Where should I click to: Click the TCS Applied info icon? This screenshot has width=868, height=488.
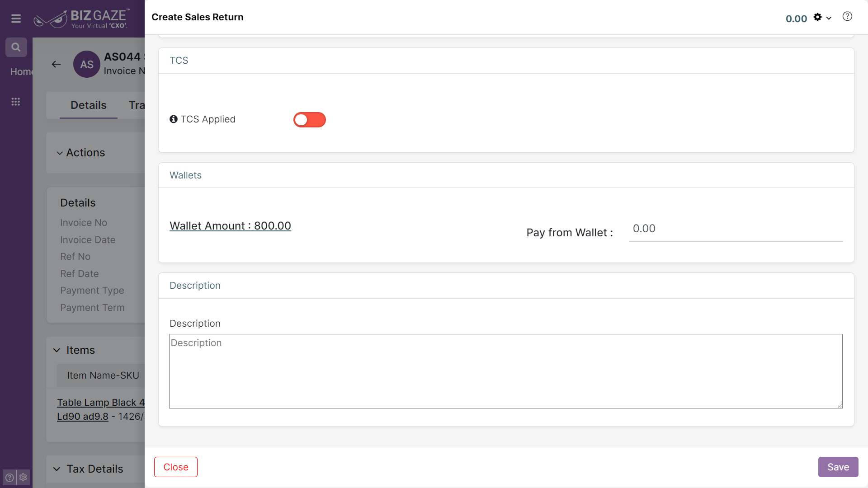pos(174,119)
